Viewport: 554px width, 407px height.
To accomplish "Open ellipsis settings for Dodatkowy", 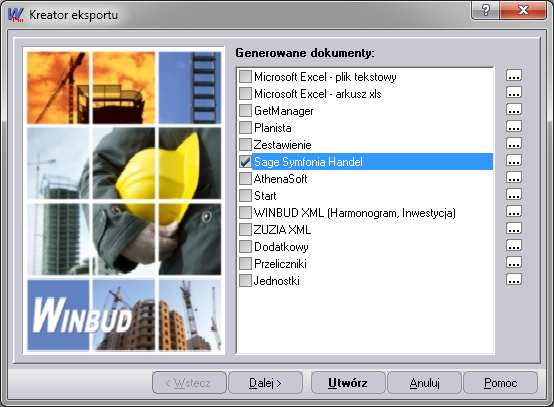I will [x=514, y=245].
